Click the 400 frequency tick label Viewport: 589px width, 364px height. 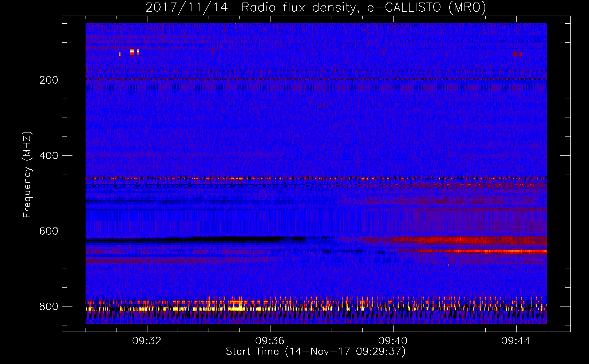click(49, 156)
